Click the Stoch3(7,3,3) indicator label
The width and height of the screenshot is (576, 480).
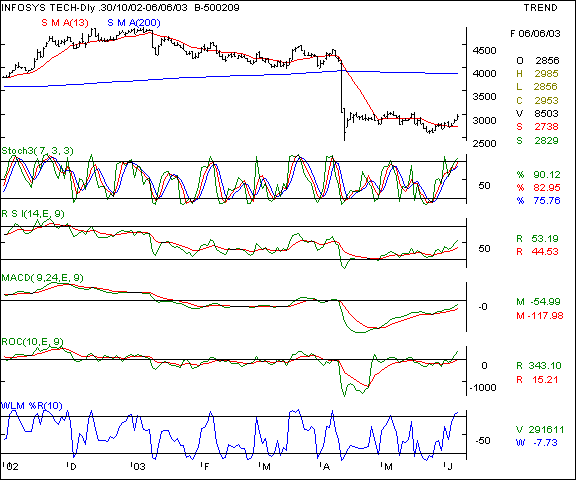tap(37, 151)
